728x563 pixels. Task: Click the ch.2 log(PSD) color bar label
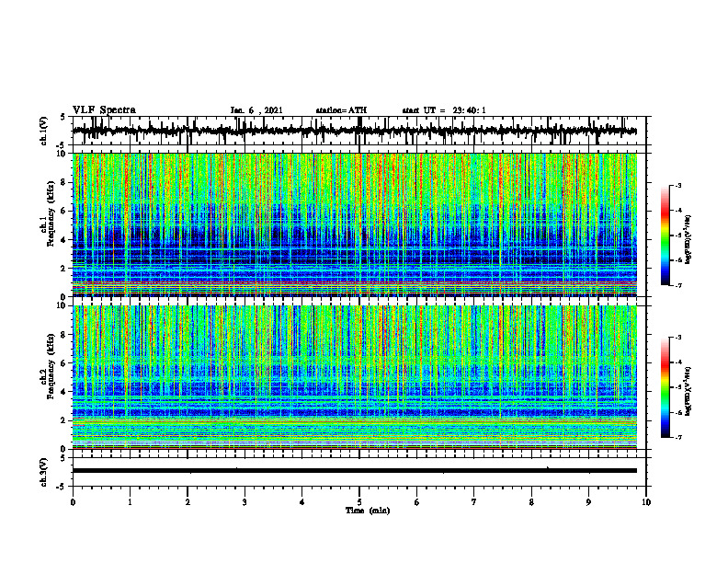pyautogui.click(x=688, y=391)
